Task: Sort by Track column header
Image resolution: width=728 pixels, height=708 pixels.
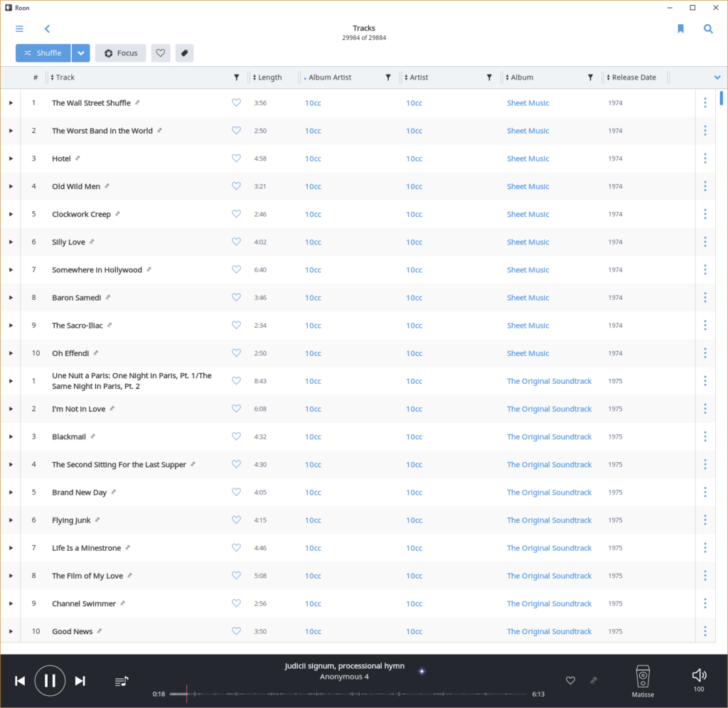Action: tap(63, 77)
